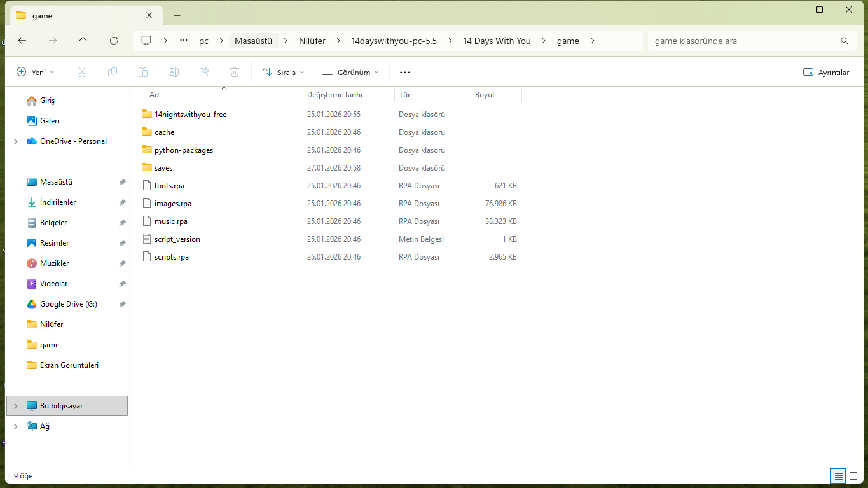This screenshot has height=488, width=868.
Task: Expand the Bu bilgisayar tree node
Action: 15,406
